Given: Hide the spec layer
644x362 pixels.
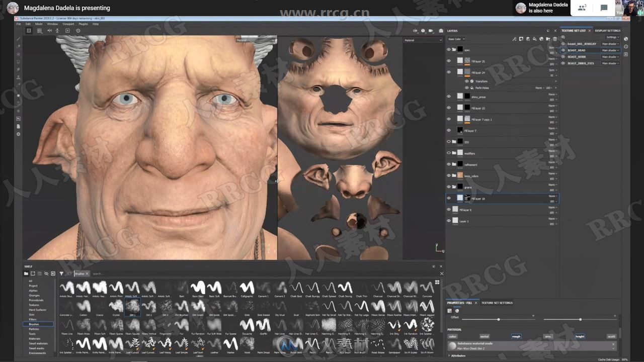Looking at the screenshot, I should click(x=449, y=49).
